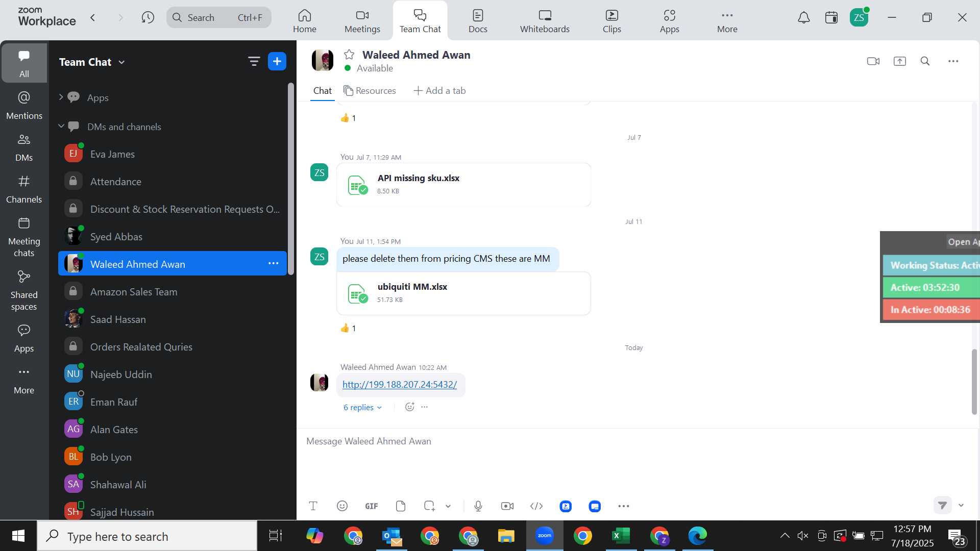Expand the 6 replies thread

(x=362, y=407)
